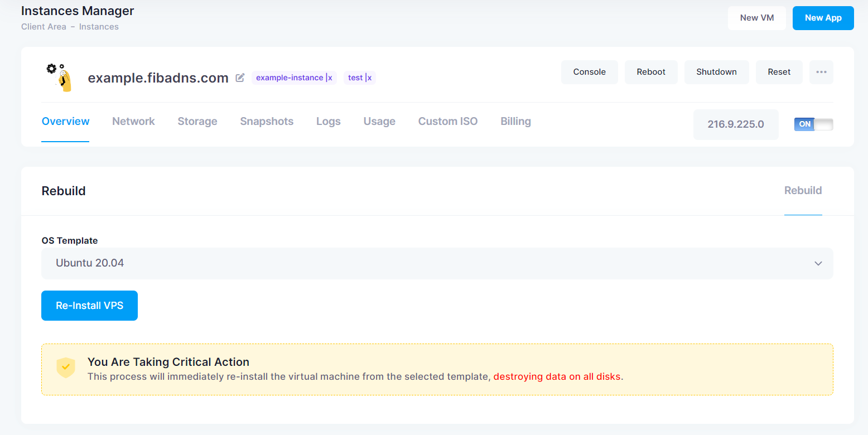868x435 pixels.
Task: Toggle the instance ON power switch
Action: [813, 124]
